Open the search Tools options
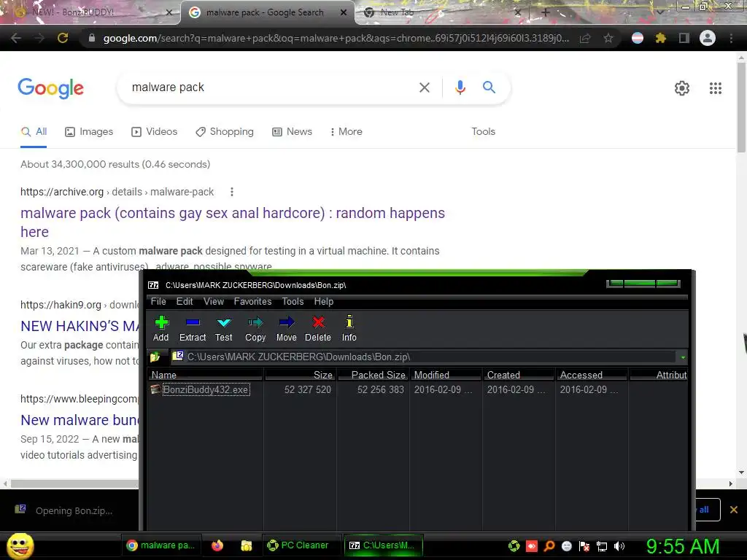This screenshot has width=747, height=560. click(x=483, y=131)
